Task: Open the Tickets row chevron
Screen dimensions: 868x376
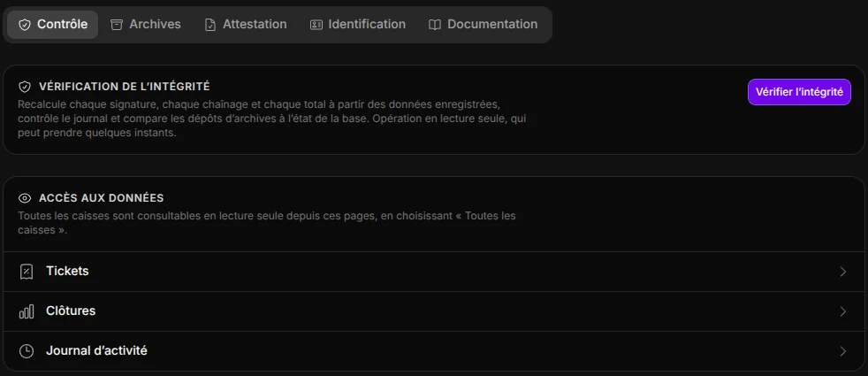Action: click(843, 272)
